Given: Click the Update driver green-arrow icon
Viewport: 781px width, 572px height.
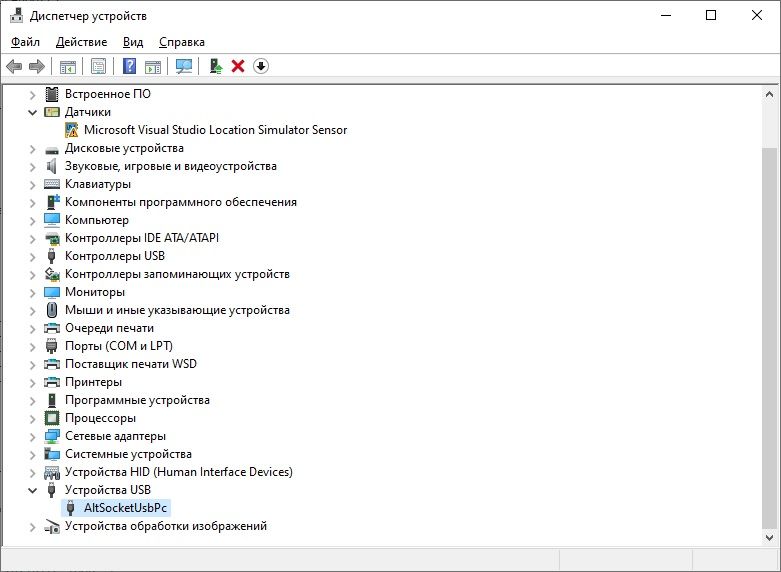Looking at the screenshot, I should [x=215, y=66].
